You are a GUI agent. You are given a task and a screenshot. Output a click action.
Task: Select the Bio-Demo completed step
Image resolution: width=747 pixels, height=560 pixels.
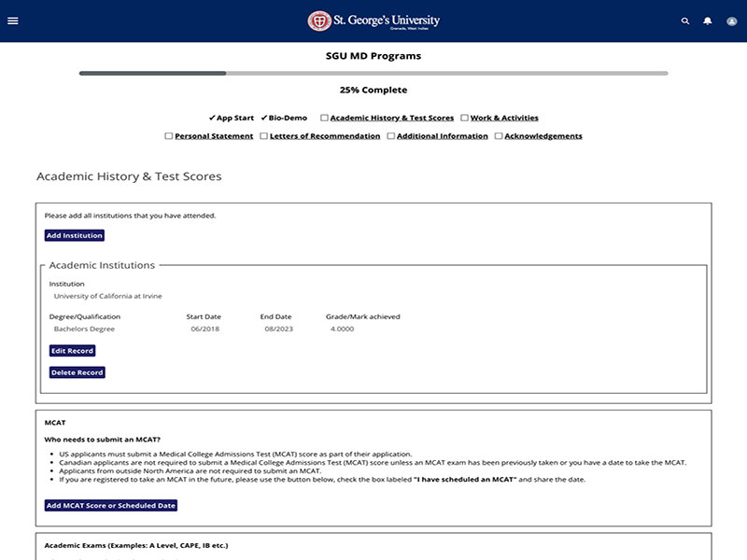[x=288, y=119]
